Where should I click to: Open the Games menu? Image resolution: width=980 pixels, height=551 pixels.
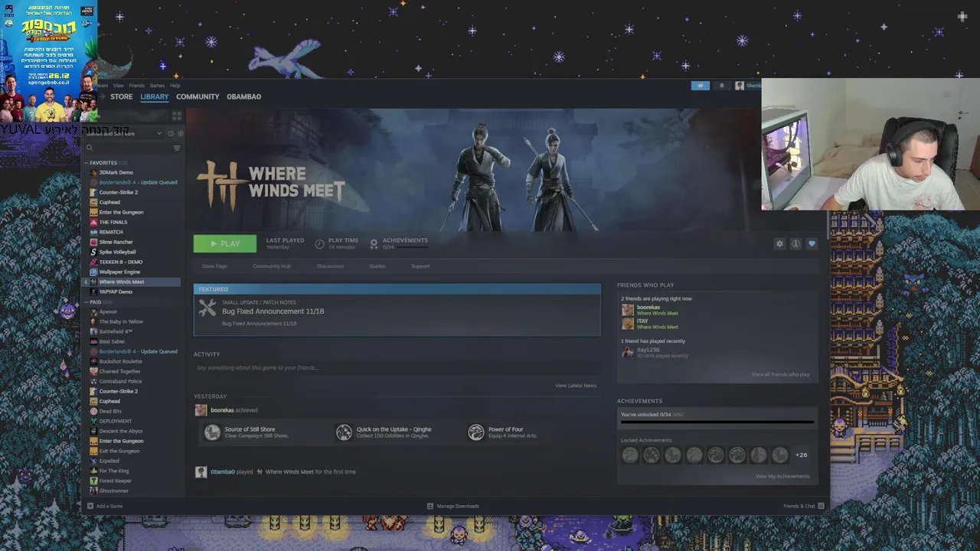pyautogui.click(x=157, y=86)
